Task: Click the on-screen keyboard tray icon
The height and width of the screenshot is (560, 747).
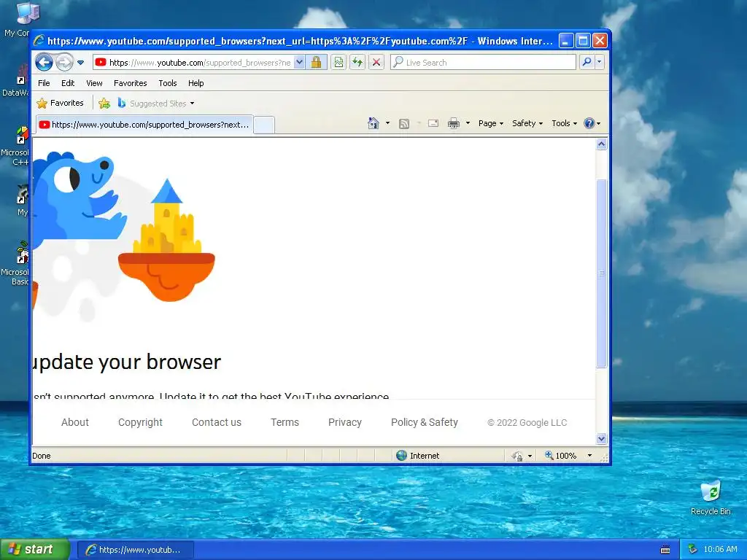Action: (x=665, y=550)
